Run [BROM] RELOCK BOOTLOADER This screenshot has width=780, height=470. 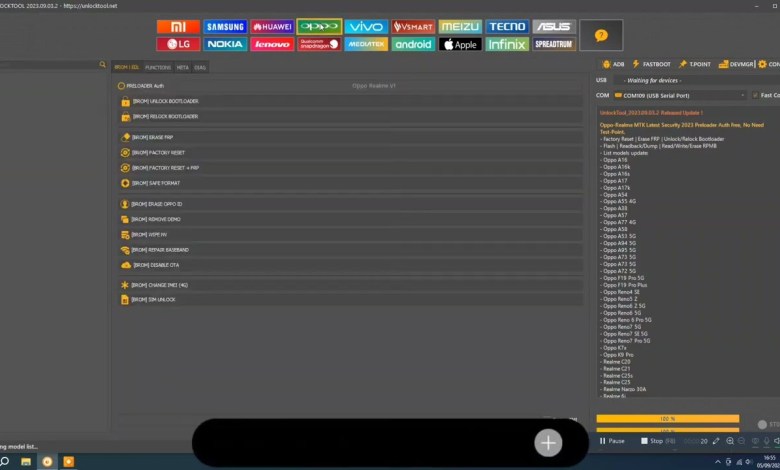click(350, 116)
